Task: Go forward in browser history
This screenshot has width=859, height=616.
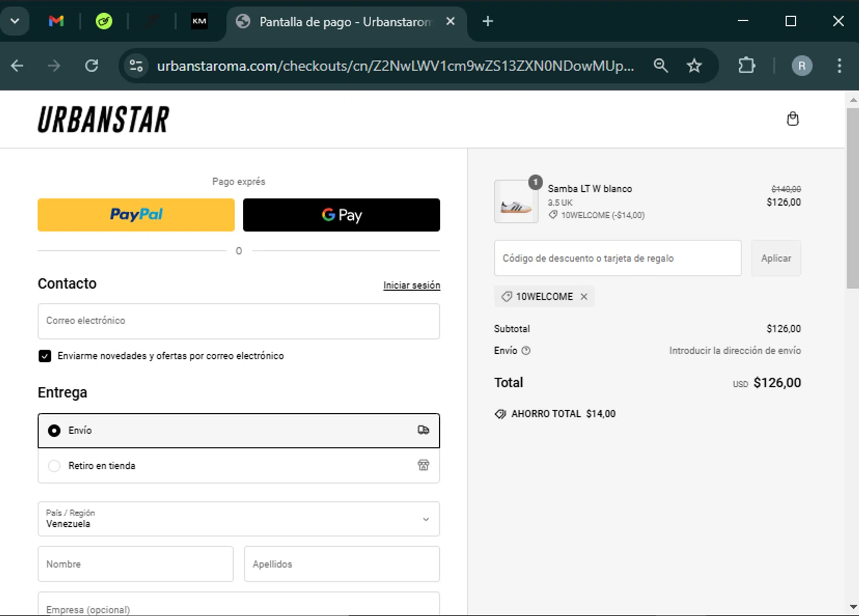Action: coord(54,66)
